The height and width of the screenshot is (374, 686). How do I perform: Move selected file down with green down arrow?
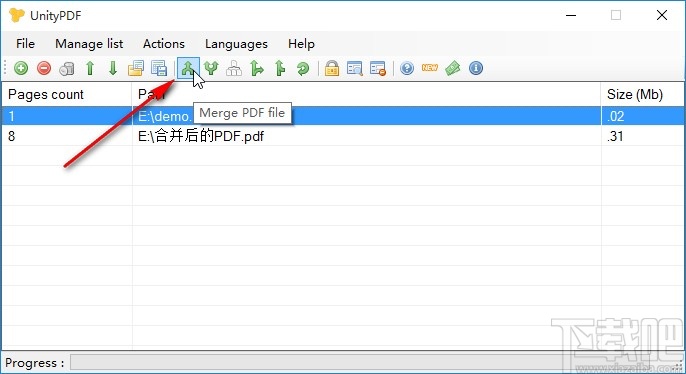coord(113,68)
